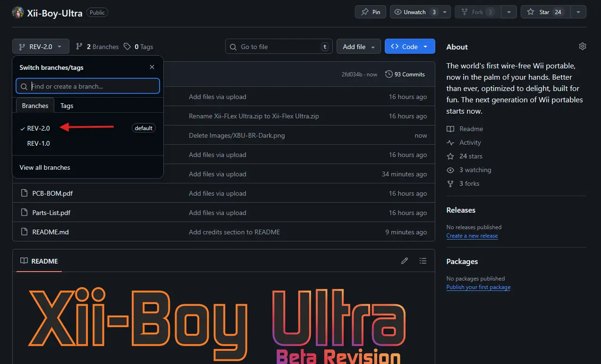View the 24 stars link
The width and height of the screenshot is (601, 364).
point(465,156)
